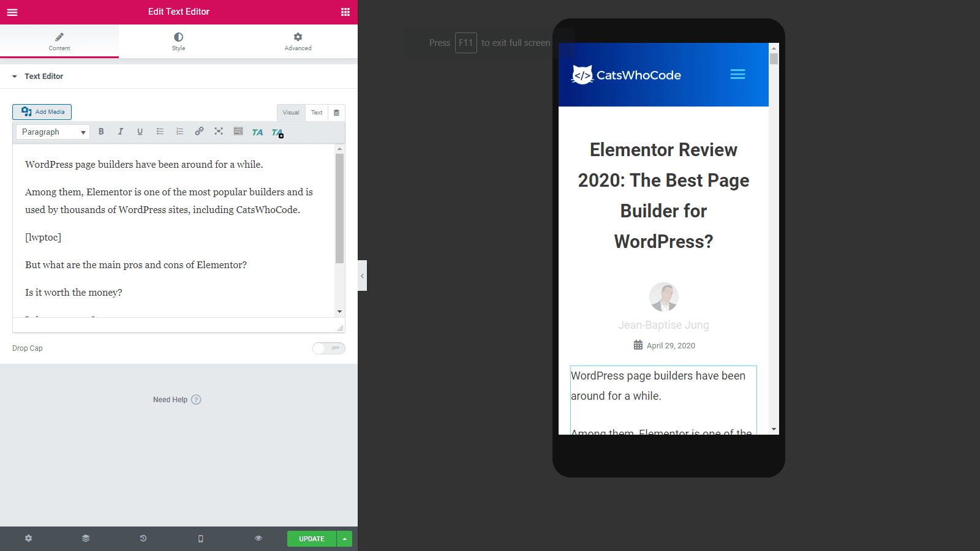Collapse the Elementor side panel
Viewport: 980px width, 551px height.
(363, 275)
